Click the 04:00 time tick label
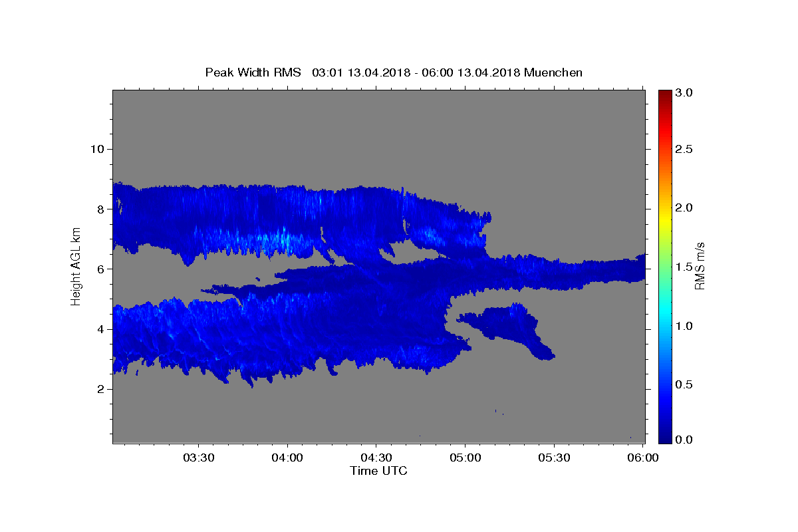The height and width of the screenshot is (532, 798). [x=287, y=458]
